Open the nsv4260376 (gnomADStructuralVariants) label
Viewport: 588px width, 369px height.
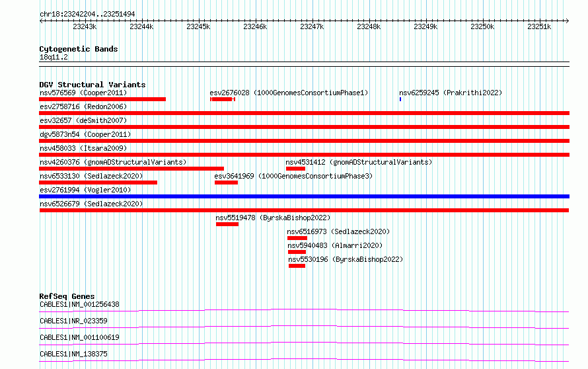click(x=113, y=162)
